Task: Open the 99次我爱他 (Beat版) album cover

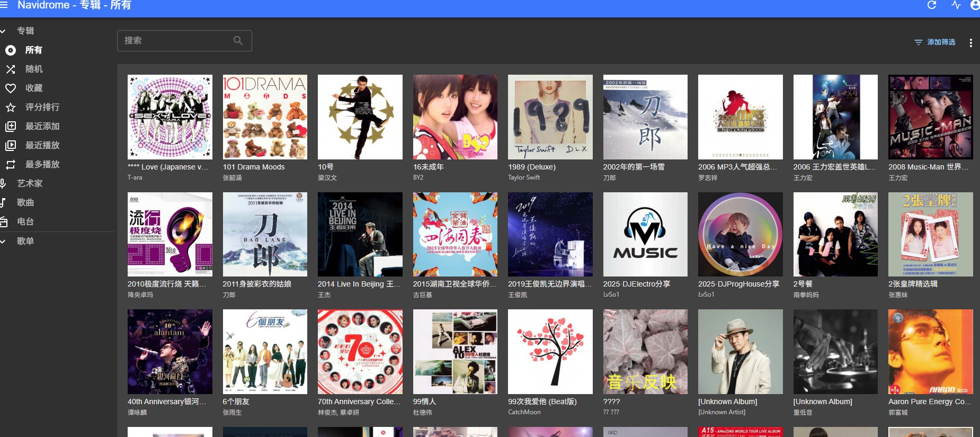Action: [550, 352]
